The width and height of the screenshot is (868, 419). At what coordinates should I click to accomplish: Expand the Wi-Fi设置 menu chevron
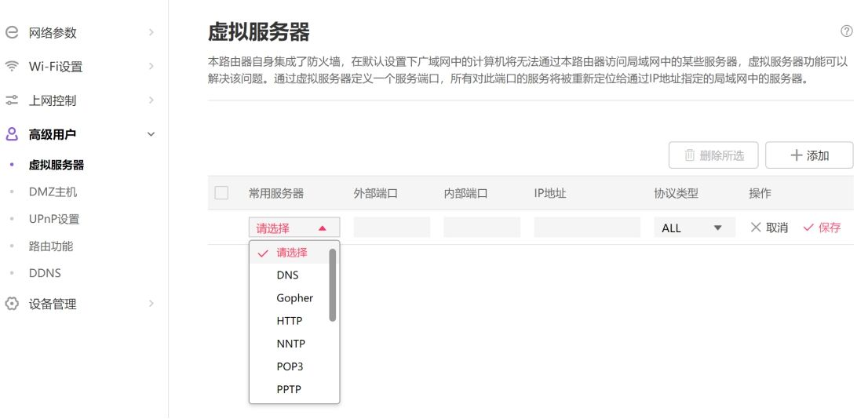(x=151, y=67)
